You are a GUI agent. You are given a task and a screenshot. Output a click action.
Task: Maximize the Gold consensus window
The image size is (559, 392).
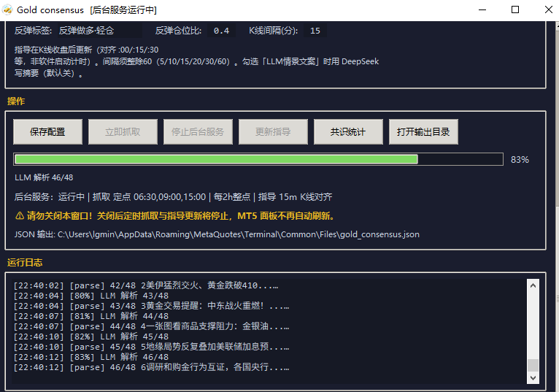(515, 10)
